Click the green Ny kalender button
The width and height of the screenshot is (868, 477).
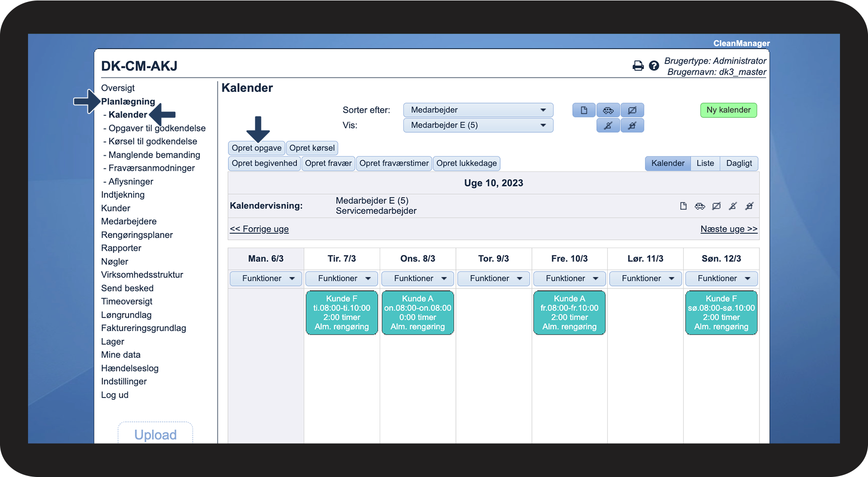pyautogui.click(x=728, y=110)
